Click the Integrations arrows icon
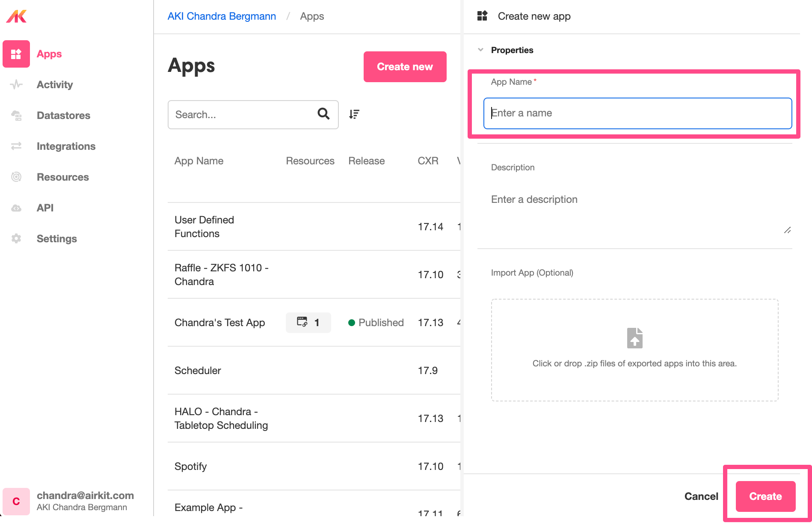The width and height of the screenshot is (812, 523). 16,146
